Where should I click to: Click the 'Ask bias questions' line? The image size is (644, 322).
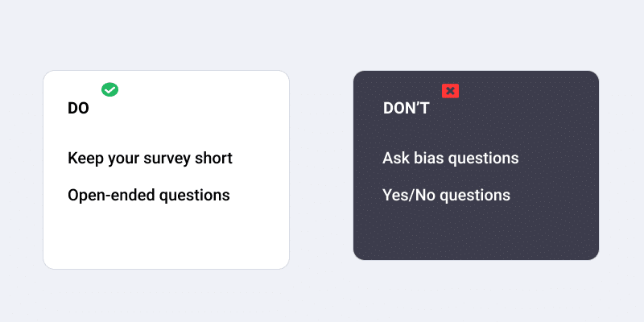[450, 159]
